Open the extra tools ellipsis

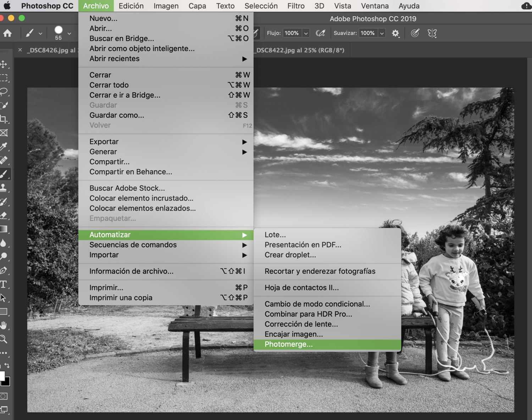(x=4, y=353)
